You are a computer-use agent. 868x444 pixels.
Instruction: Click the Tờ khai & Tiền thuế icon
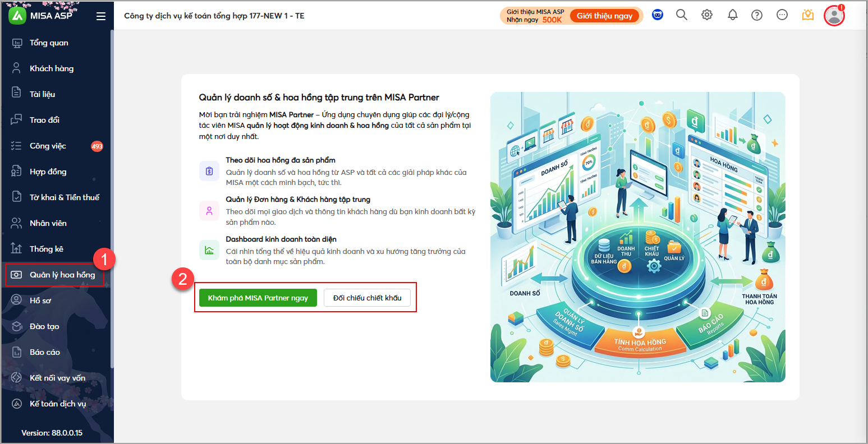pos(17,197)
